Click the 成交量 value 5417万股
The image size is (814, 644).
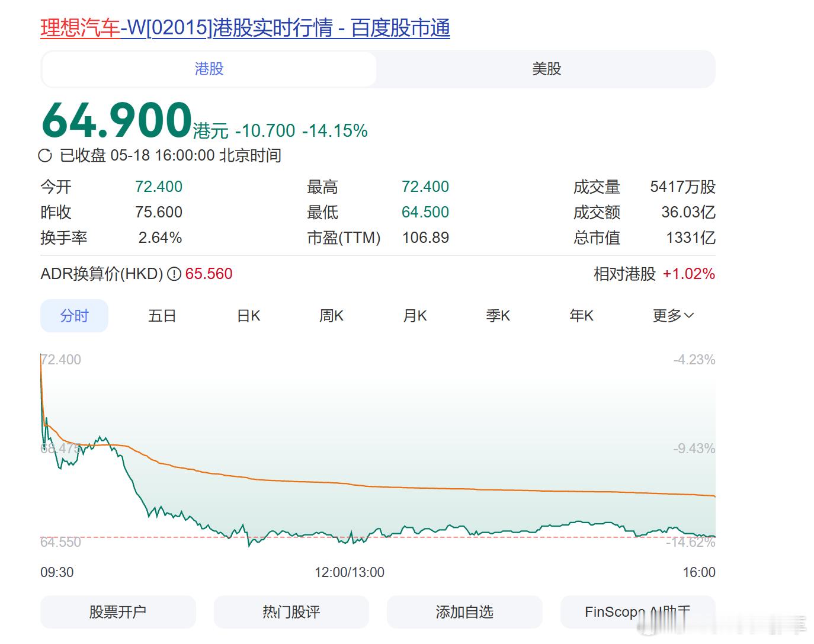pyautogui.click(x=682, y=187)
